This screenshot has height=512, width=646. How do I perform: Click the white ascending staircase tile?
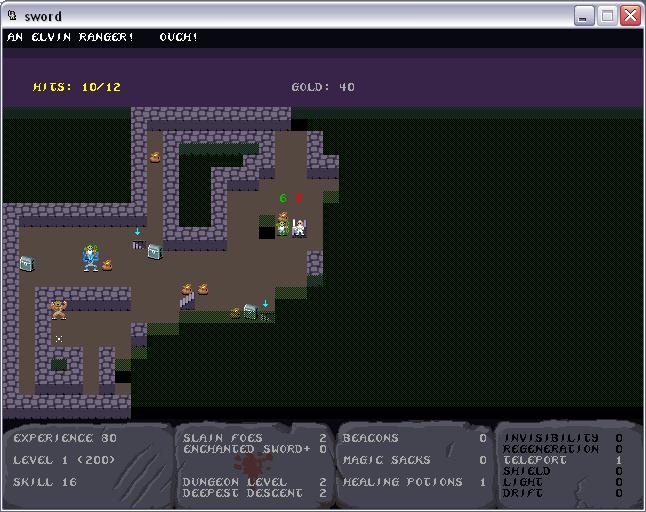(187, 300)
